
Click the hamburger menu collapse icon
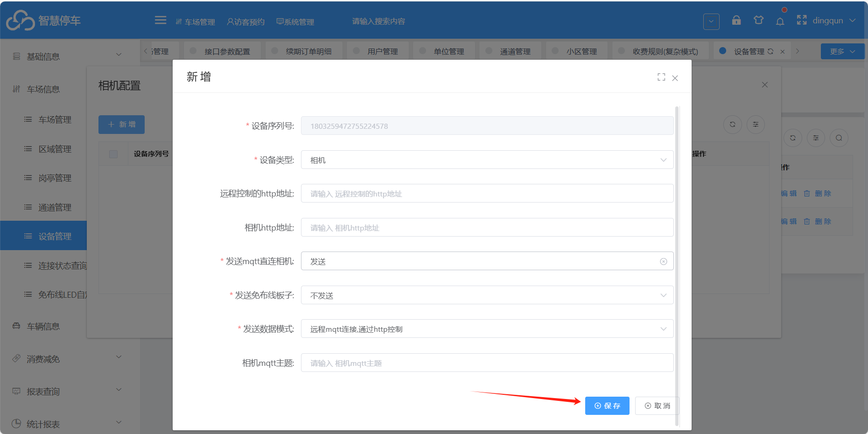coord(161,20)
